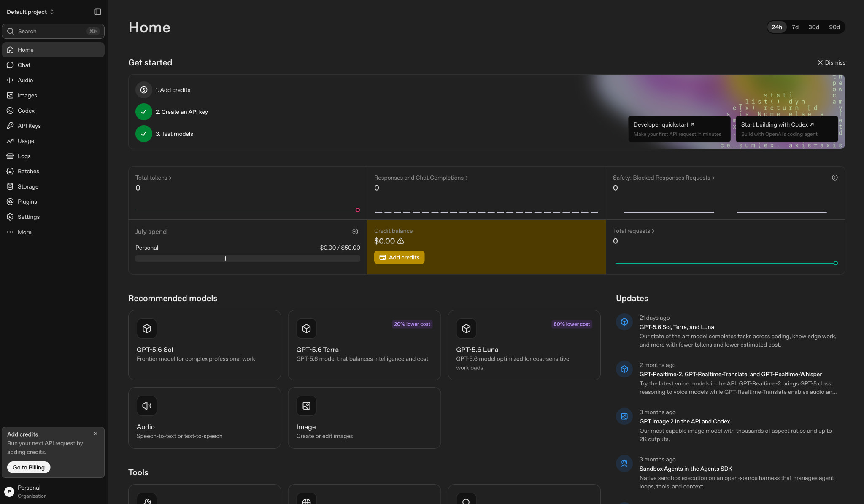This screenshot has height=504, width=864.
Task: Open the Personal Organization account menu
Action: click(53, 491)
